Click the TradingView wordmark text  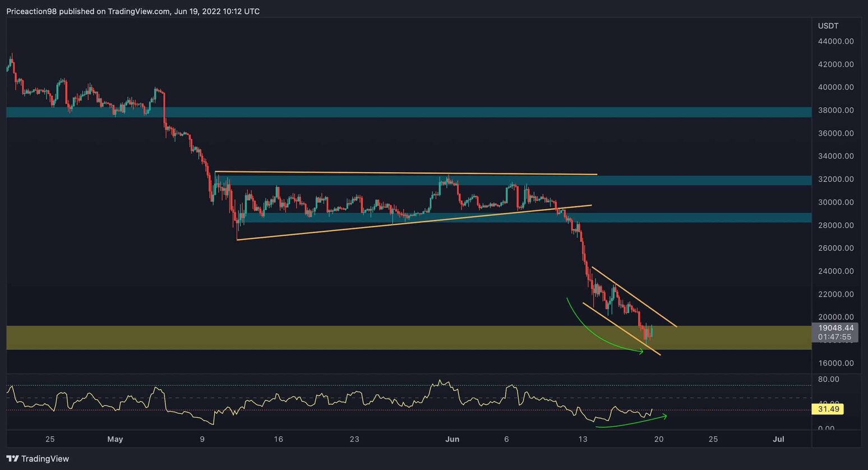point(45,459)
